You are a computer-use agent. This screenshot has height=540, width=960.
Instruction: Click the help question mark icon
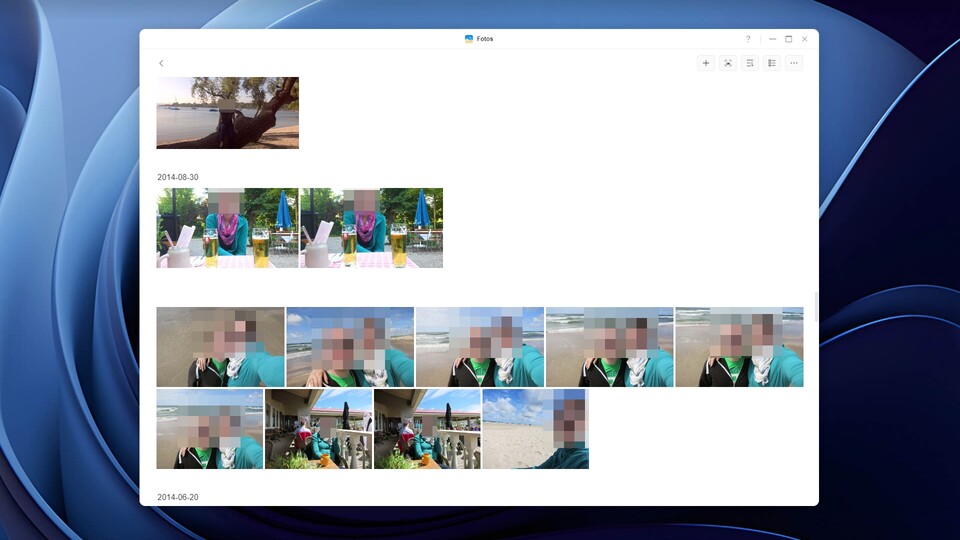click(x=748, y=39)
